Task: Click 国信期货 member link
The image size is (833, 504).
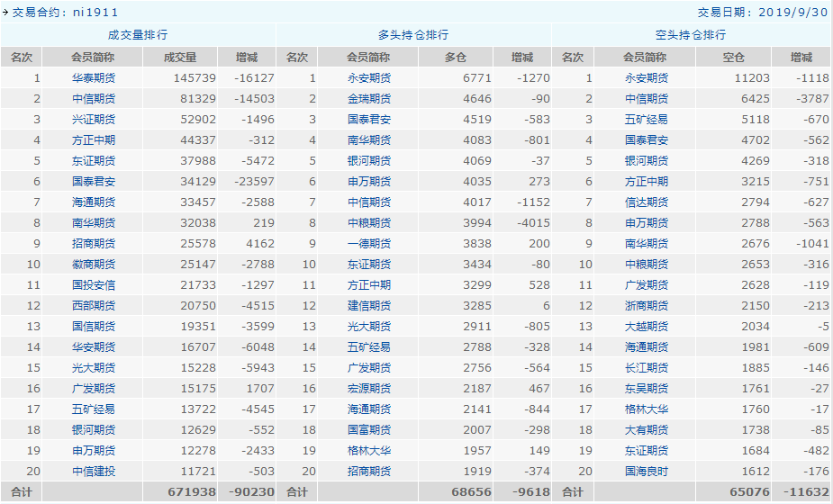Action: click(94, 327)
